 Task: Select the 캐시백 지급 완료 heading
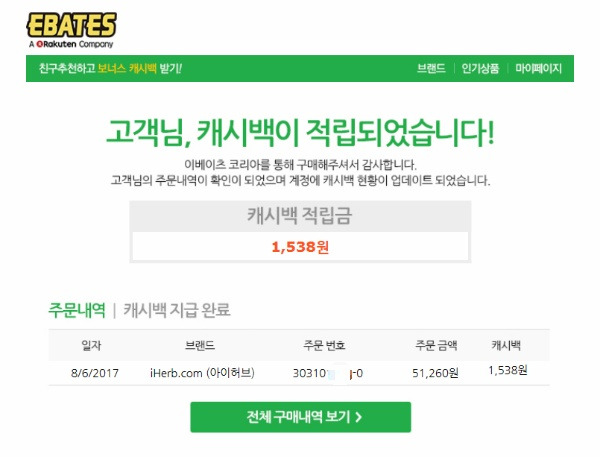[177, 310]
